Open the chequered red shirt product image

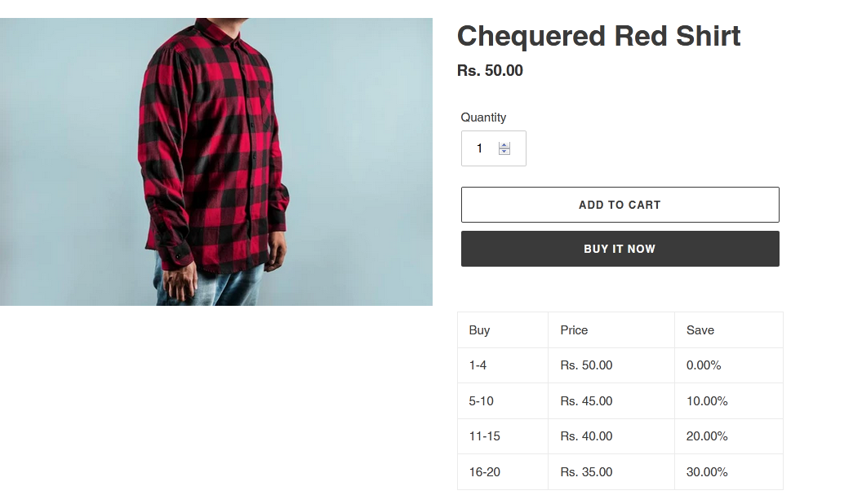[216, 161]
